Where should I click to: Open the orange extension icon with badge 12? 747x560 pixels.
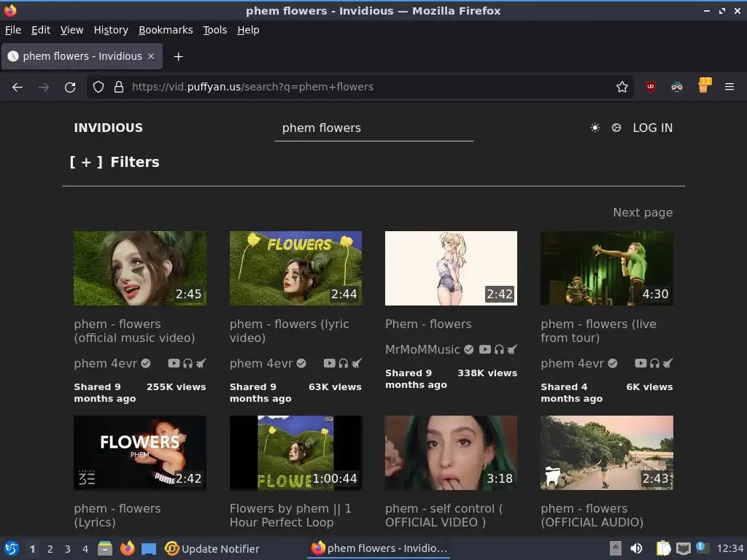pyautogui.click(x=704, y=86)
